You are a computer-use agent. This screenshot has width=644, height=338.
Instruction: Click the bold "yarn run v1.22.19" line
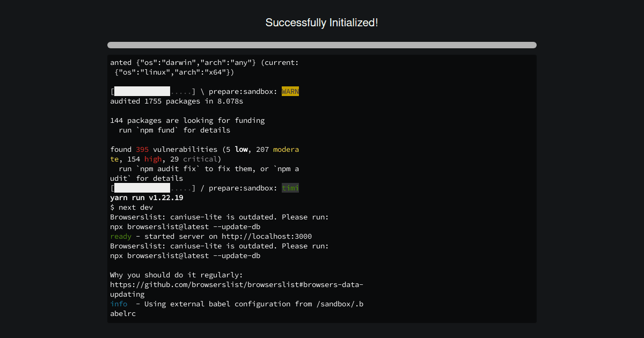tap(147, 198)
